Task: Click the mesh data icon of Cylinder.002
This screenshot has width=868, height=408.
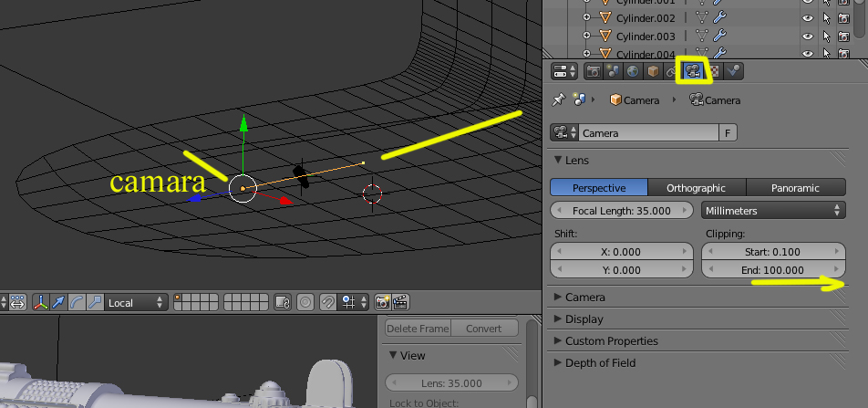Action: point(702,18)
